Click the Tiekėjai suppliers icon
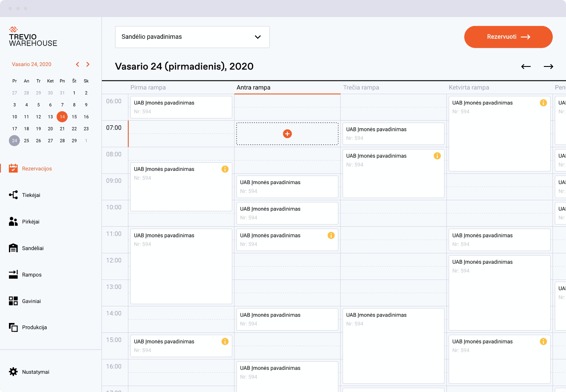The image size is (566, 392). 13,195
